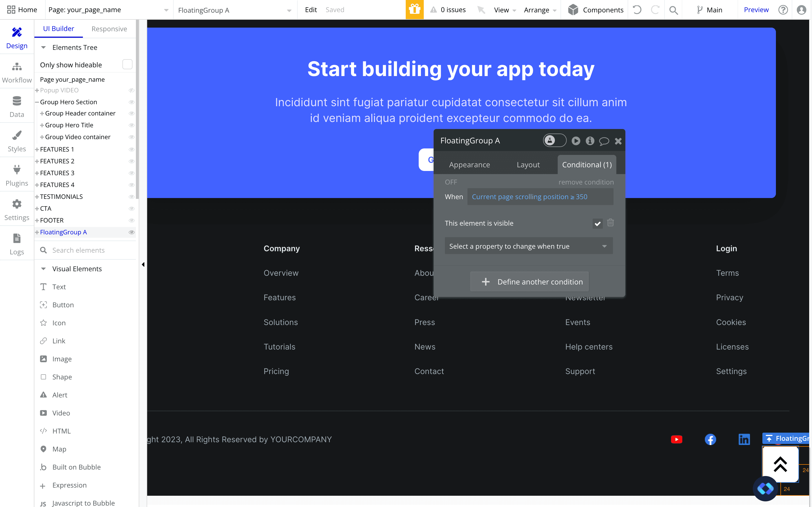
Task: Click Define another condition button
Action: coord(529,282)
